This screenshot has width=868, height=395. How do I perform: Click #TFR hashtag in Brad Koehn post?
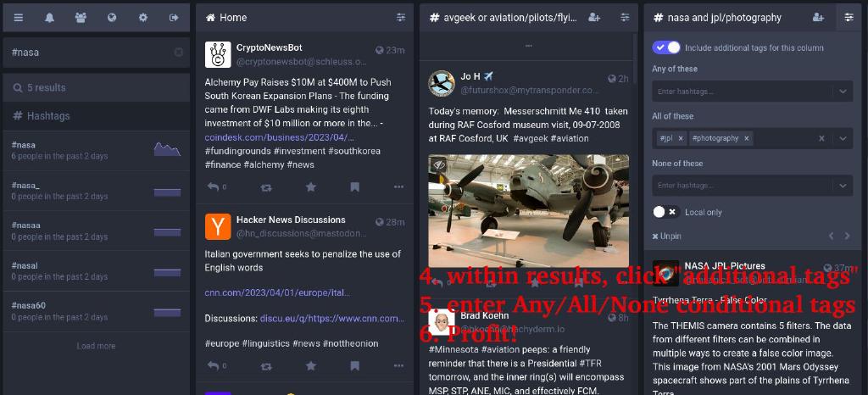591,364
